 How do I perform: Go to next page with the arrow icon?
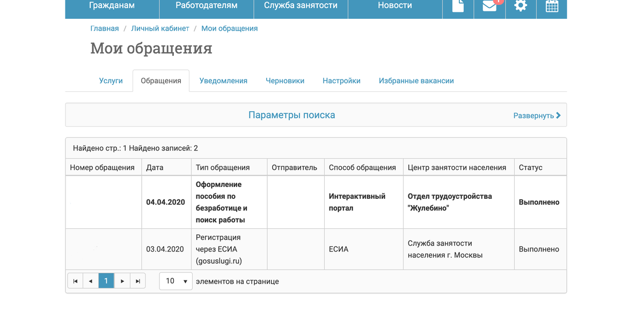(x=122, y=280)
